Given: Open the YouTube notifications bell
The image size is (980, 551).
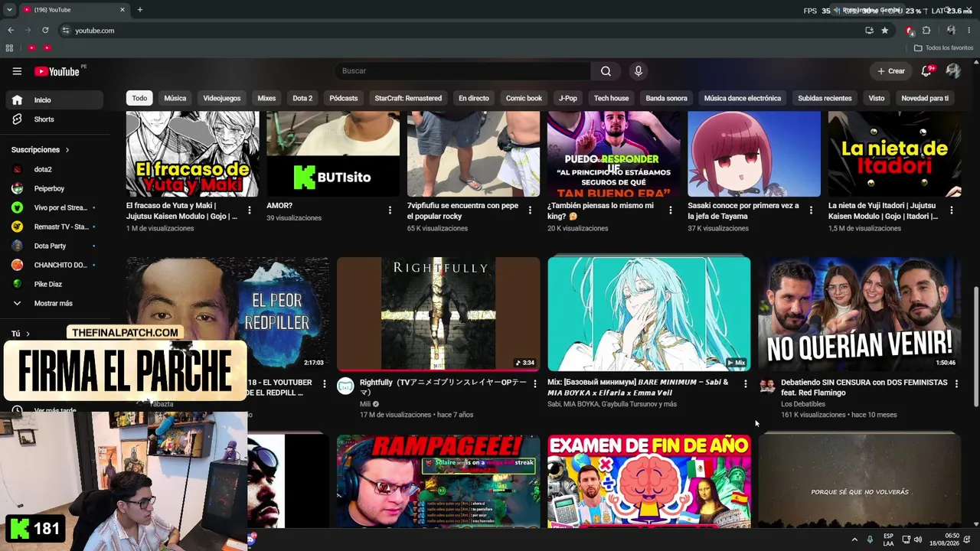Looking at the screenshot, I should pyautogui.click(x=926, y=71).
